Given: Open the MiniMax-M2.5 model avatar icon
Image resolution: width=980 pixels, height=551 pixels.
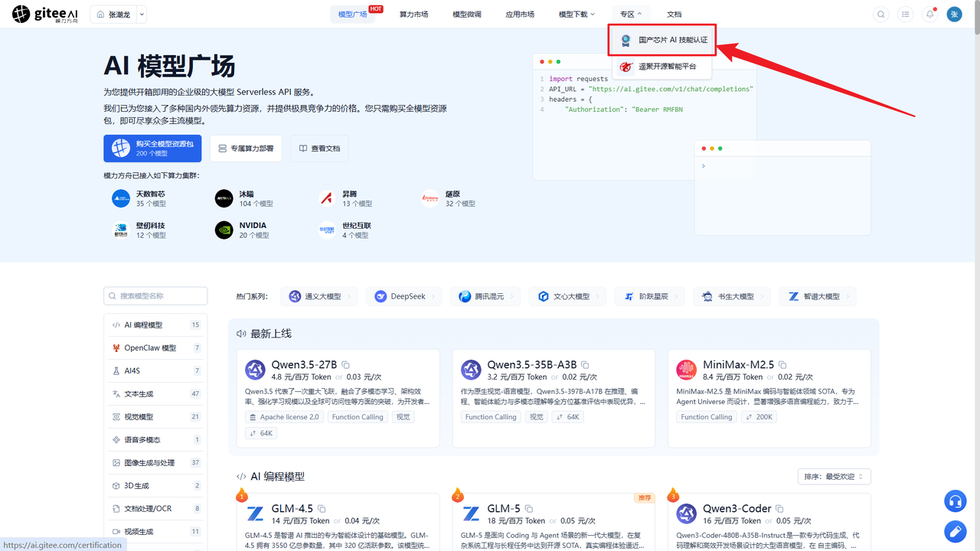Looking at the screenshot, I should tap(687, 370).
